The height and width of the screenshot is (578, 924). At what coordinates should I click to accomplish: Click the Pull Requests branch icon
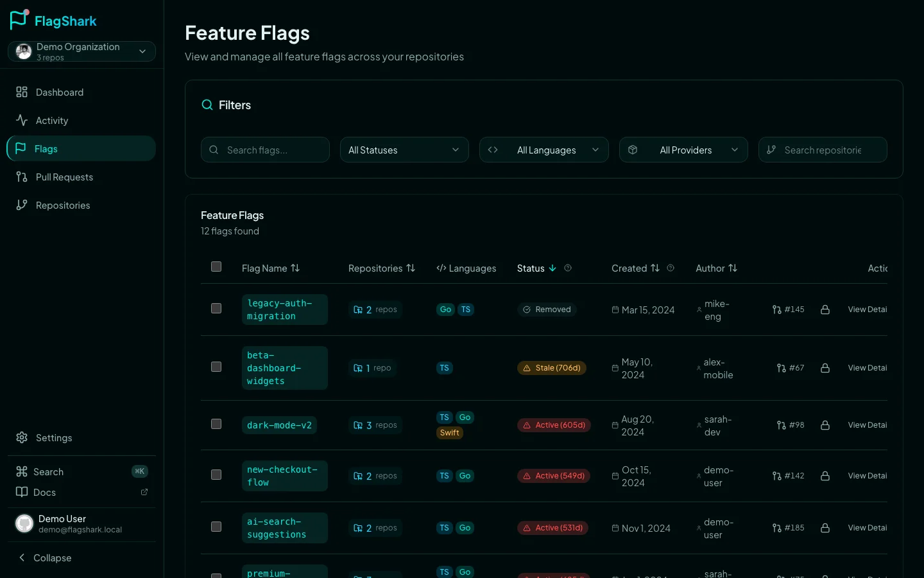(21, 177)
